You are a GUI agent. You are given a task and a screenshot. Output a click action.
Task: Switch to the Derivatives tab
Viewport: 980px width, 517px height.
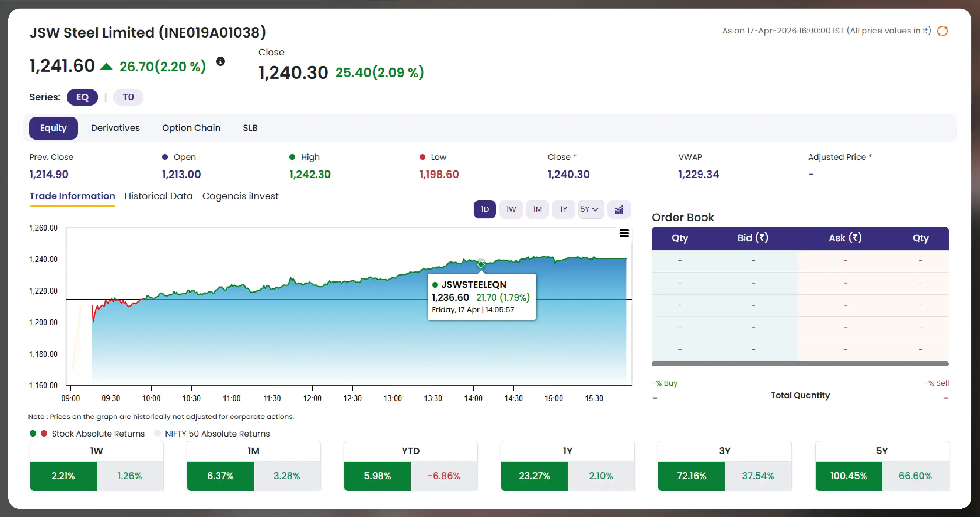[x=115, y=128]
